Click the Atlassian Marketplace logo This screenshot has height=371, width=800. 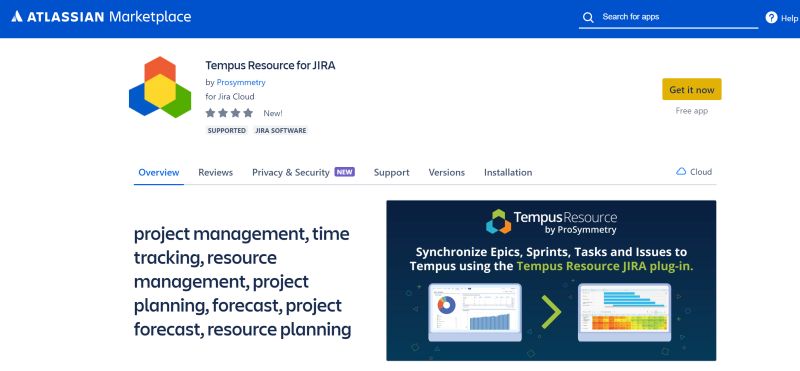tap(101, 17)
